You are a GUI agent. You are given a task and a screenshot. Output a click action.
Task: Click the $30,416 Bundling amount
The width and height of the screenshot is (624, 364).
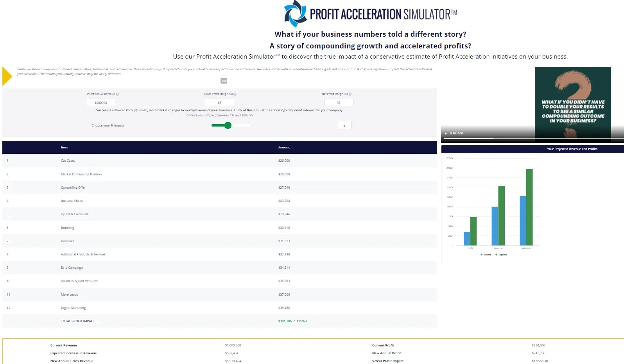point(284,228)
